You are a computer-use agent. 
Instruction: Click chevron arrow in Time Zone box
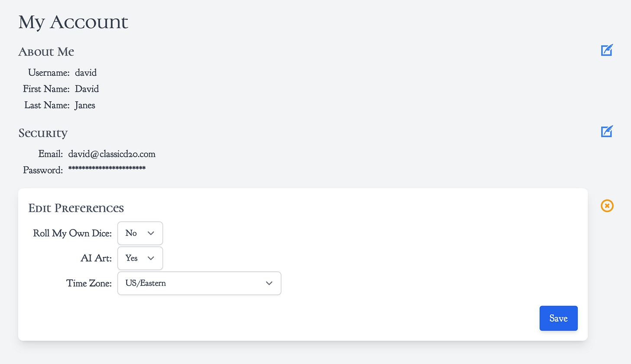coord(269,283)
